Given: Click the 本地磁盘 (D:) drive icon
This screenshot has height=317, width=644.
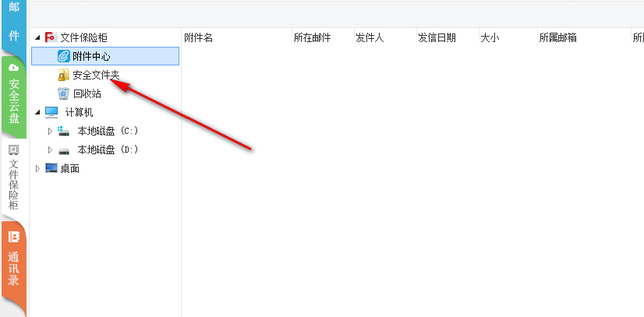Looking at the screenshot, I should [64, 150].
